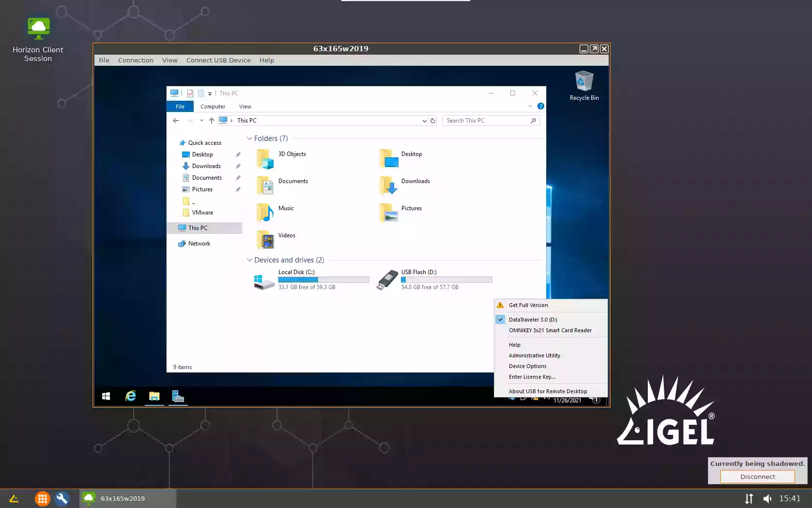Click the Properties quick access toolbar icon
Viewport: 812px width, 508px height.
(x=190, y=93)
